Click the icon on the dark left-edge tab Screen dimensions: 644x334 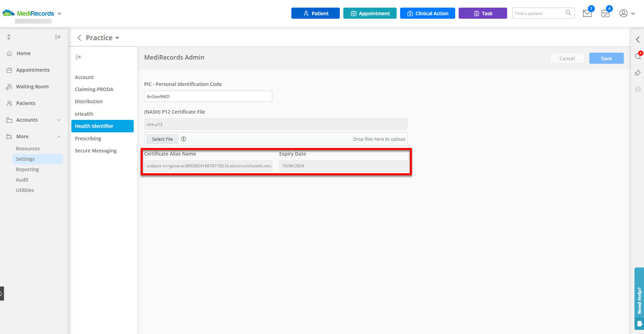point(1,293)
